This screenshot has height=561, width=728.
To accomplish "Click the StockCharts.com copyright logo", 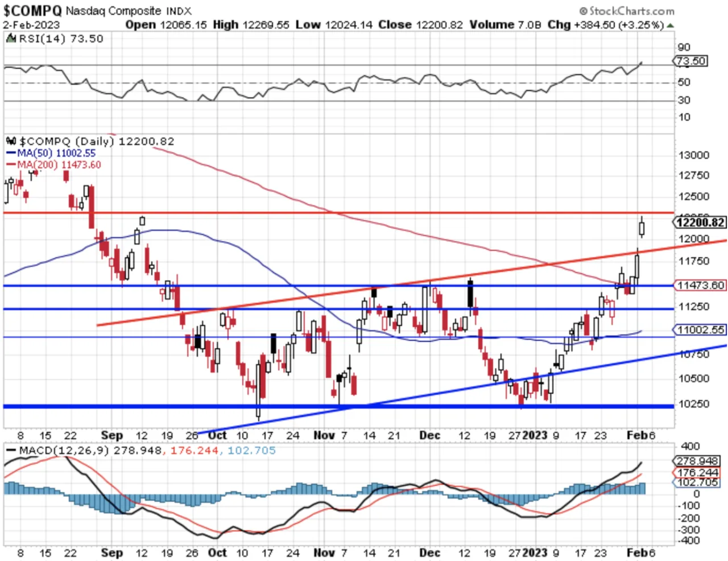I will pyautogui.click(x=627, y=11).
